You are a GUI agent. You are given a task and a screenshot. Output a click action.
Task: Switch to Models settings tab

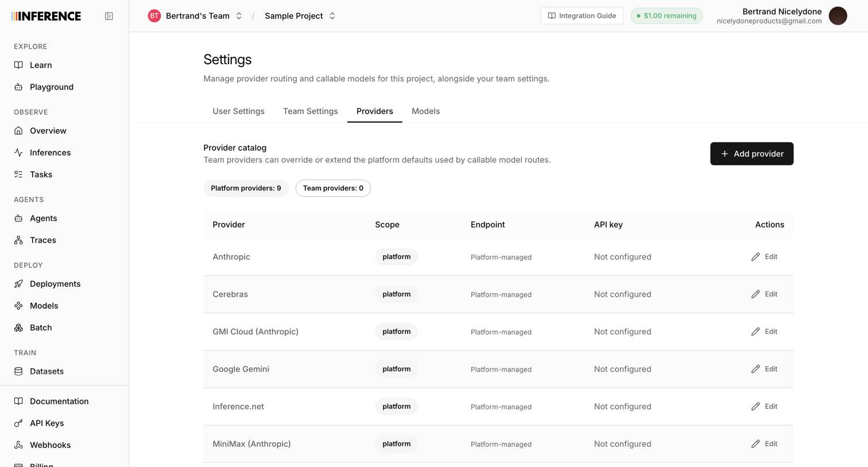[425, 111]
